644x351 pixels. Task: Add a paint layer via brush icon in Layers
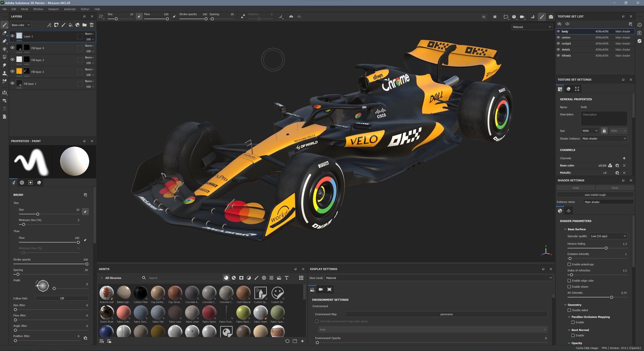tap(63, 25)
